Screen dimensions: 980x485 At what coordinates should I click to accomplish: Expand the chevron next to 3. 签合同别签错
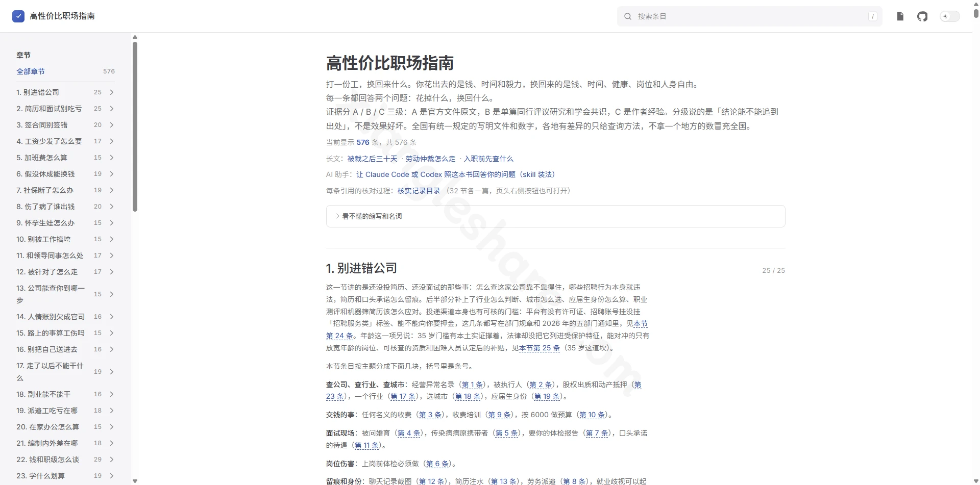[x=111, y=125]
